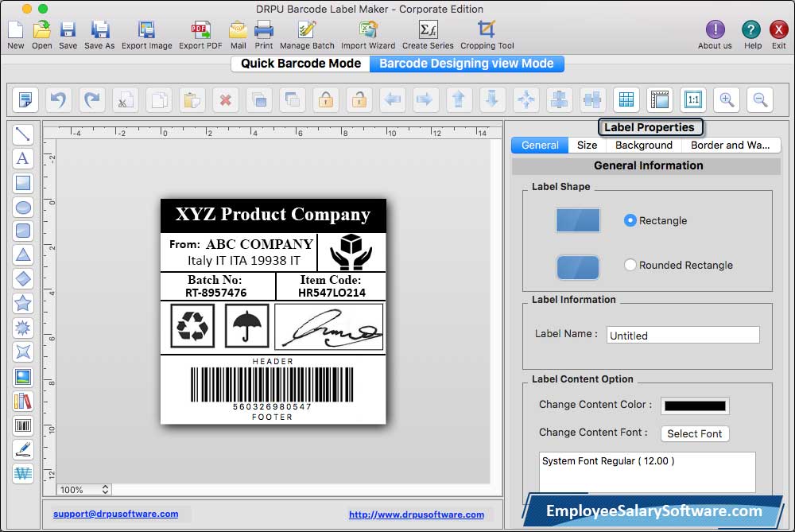
Task: Switch to Barcode Designing view Mode
Action: 467,64
